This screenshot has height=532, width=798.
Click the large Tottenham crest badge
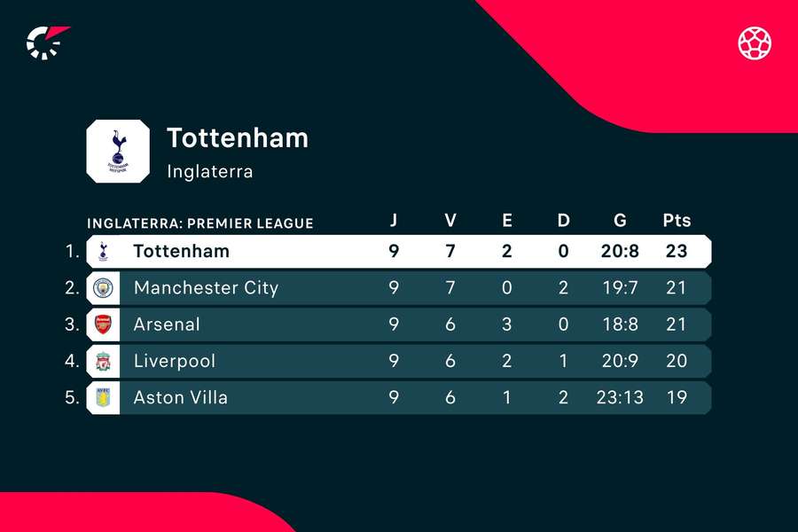point(118,150)
